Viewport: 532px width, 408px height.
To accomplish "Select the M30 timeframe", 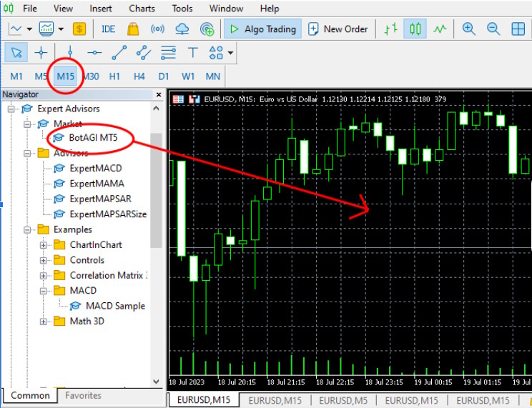I will click(x=91, y=76).
